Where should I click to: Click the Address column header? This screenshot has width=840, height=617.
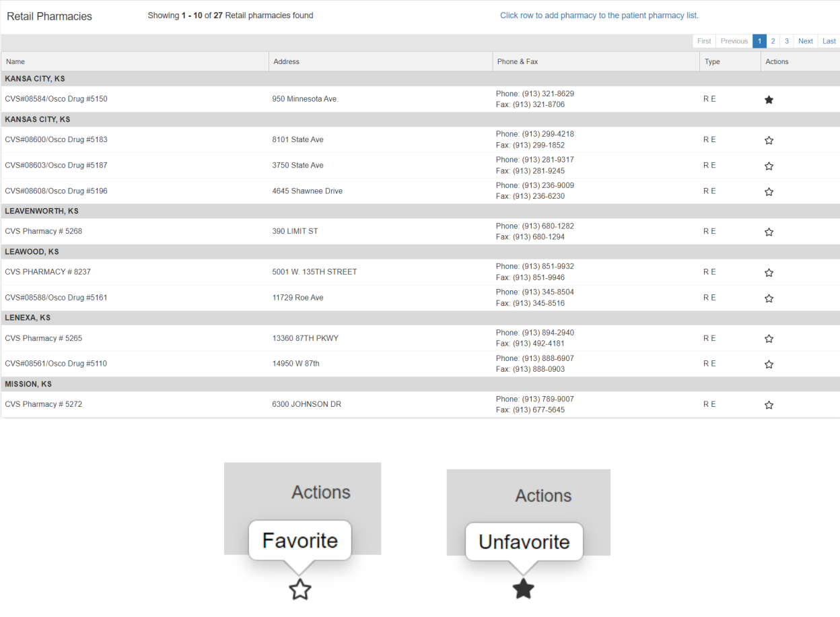pos(381,61)
